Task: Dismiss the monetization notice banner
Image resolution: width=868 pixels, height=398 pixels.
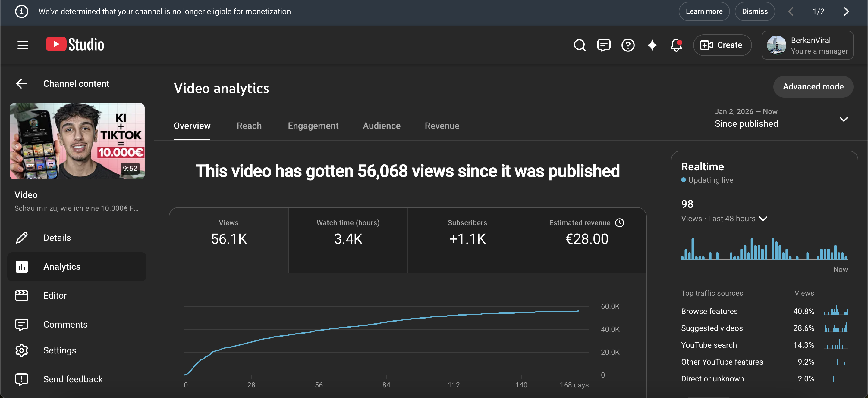Action: pyautogui.click(x=754, y=11)
